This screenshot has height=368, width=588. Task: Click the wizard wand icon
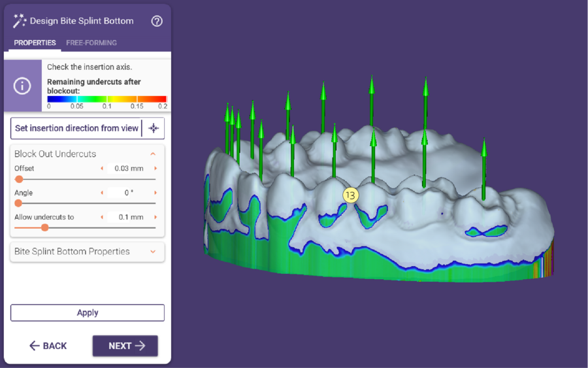pos(19,21)
